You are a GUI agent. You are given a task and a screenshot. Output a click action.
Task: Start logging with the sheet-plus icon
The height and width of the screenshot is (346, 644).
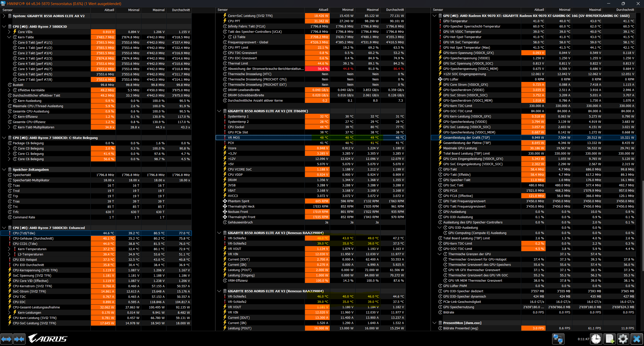(x=610, y=339)
